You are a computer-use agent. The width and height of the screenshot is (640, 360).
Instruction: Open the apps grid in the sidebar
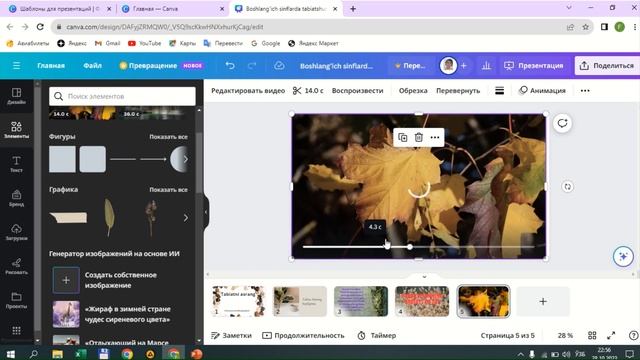(x=16, y=330)
